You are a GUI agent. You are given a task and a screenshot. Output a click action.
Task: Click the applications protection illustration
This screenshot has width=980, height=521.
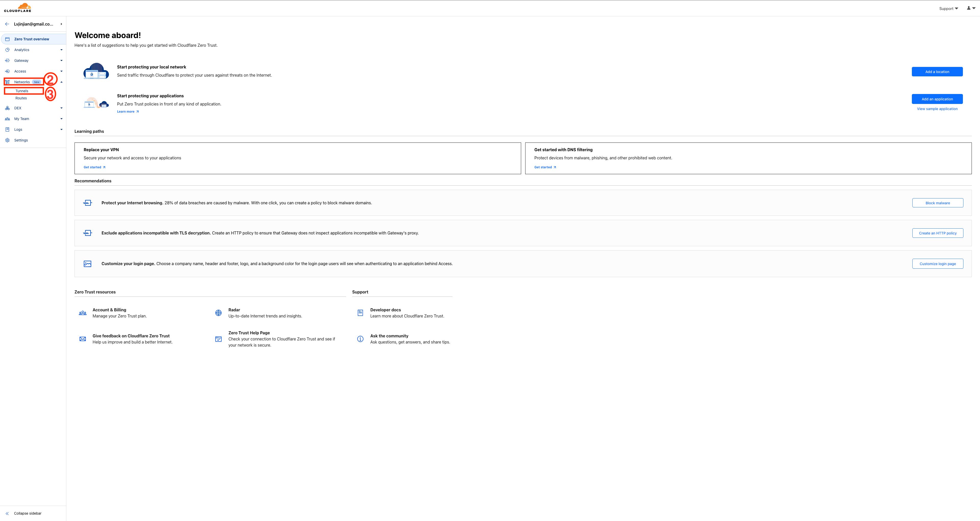(x=96, y=103)
